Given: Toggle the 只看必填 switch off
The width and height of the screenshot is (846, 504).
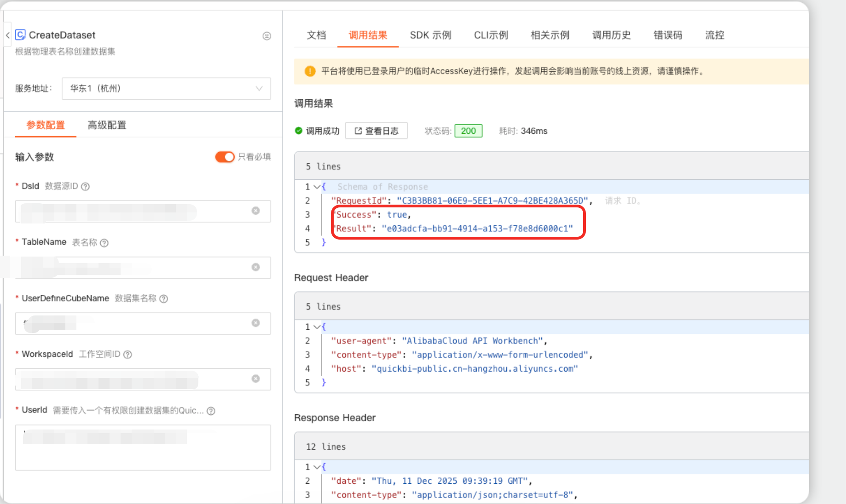Looking at the screenshot, I should click(x=225, y=157).
